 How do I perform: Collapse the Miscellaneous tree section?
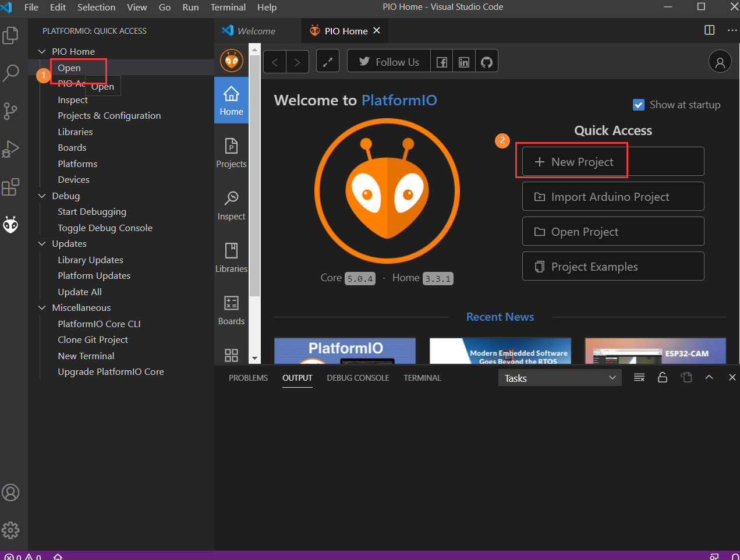(x=42, y=307)
